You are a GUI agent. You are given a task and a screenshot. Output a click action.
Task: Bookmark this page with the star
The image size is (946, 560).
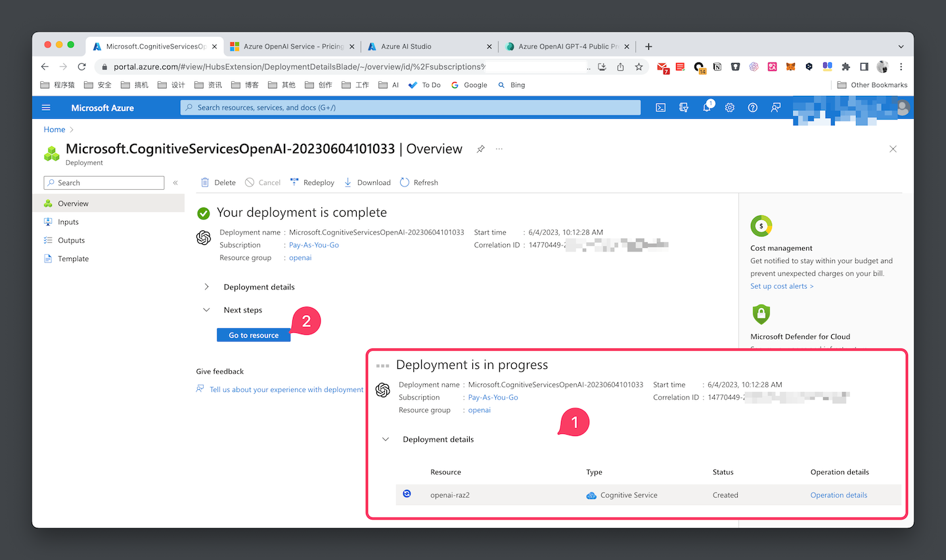[x=639, y=66]
